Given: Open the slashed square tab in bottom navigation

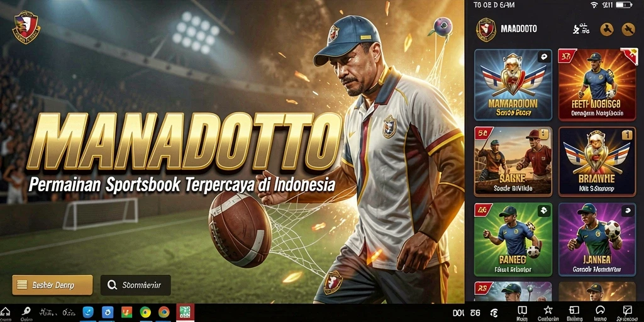Looking at the screenshot, I should (x=627, y=313).
